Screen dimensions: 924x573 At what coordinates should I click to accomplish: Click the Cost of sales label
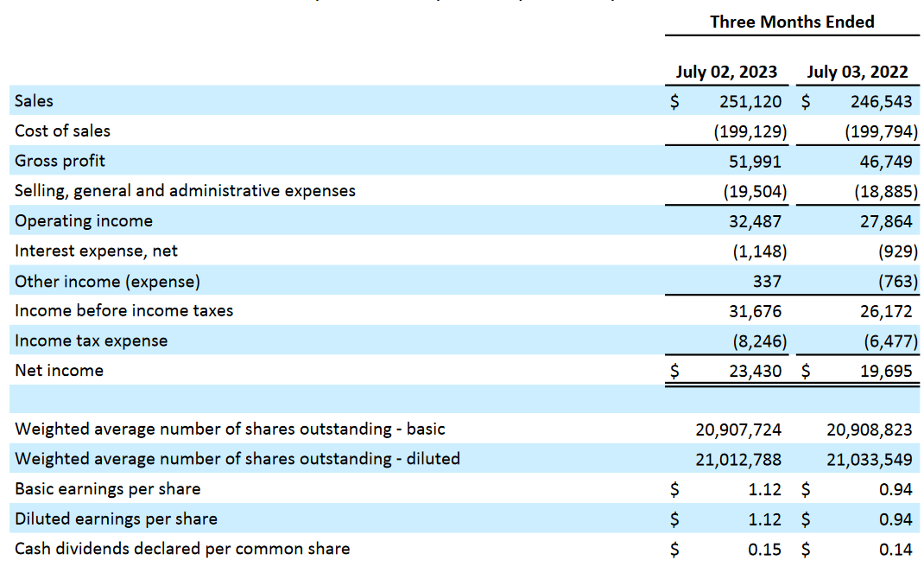60,131
